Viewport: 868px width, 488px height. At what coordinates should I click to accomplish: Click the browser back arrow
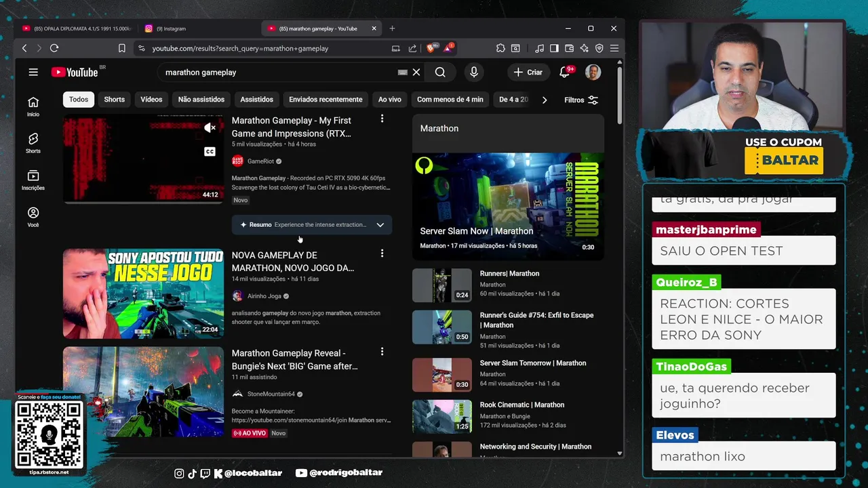point(24,48)
